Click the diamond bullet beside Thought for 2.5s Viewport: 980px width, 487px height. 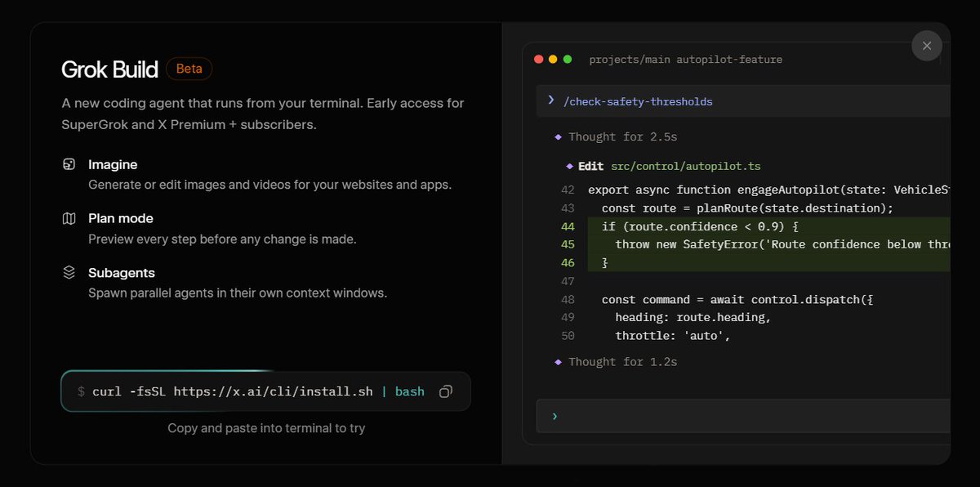[559, 136]
